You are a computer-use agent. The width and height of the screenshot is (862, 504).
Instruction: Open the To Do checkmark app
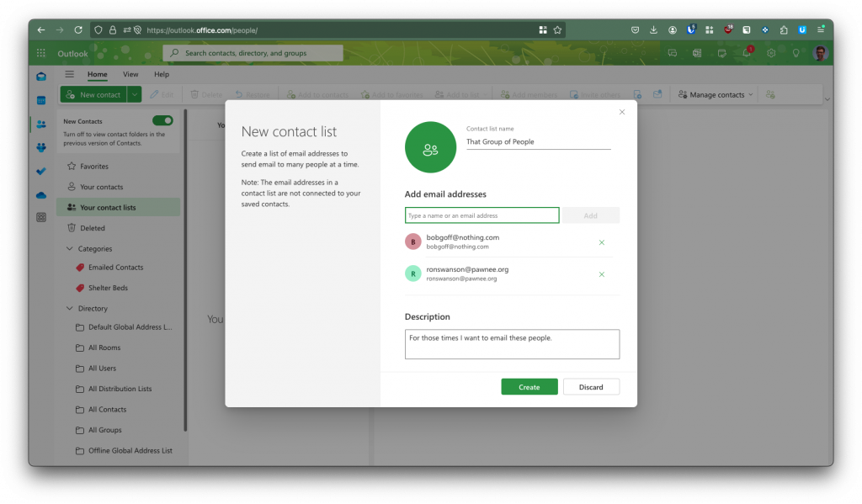pos(41,171)
